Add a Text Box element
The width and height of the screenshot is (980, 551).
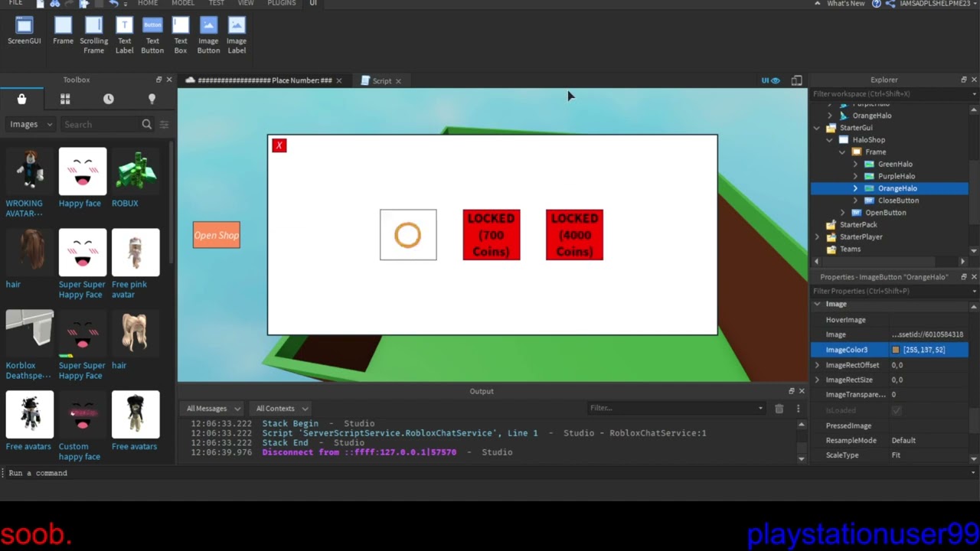click(181, 35)
